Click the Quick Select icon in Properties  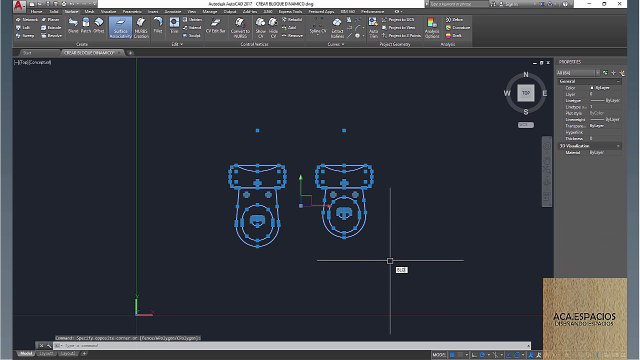tap(622, 73)
